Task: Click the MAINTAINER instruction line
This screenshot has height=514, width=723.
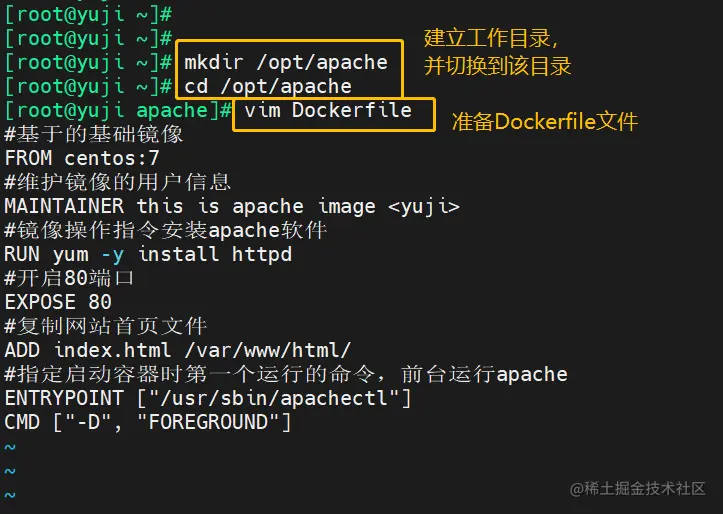Action: pos(232,206)
